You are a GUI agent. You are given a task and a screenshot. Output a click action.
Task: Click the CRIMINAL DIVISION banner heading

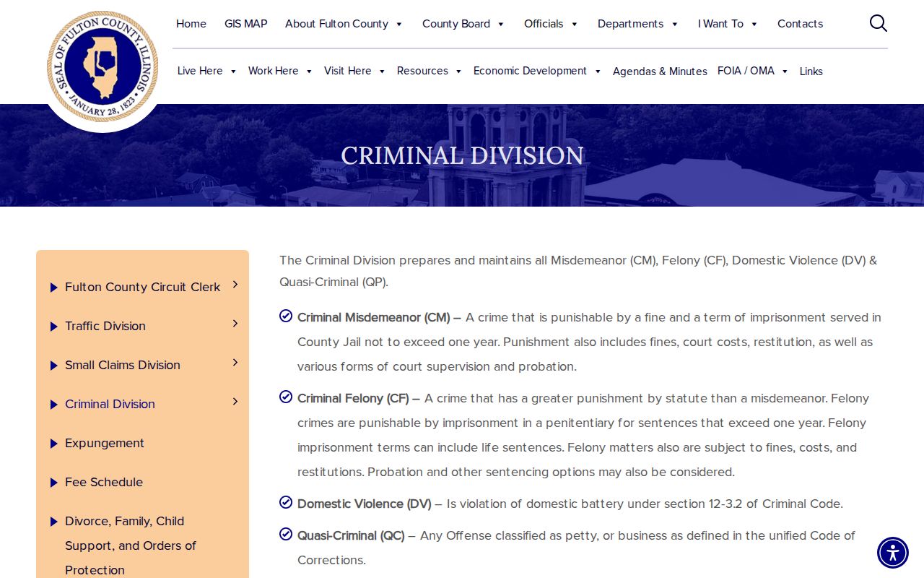click(x=462, y=155)
